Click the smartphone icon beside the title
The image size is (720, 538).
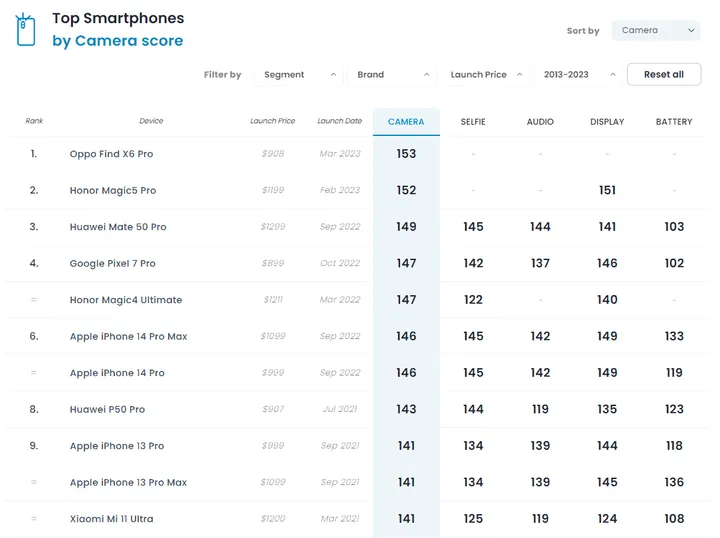26,30
